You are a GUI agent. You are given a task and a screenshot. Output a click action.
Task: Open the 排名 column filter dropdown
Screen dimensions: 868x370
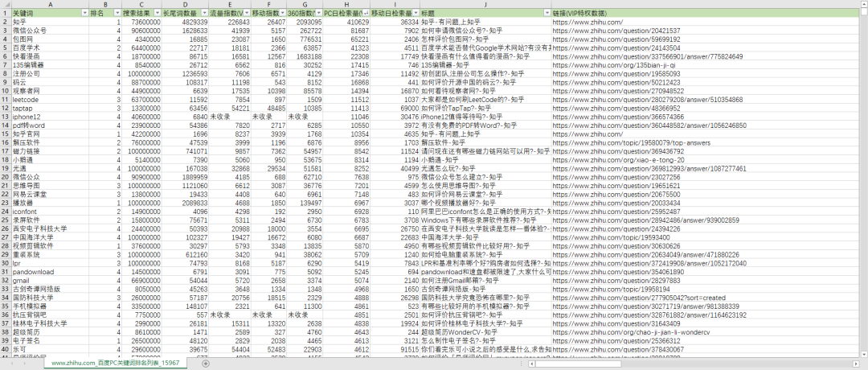click(x=117, y=14)
